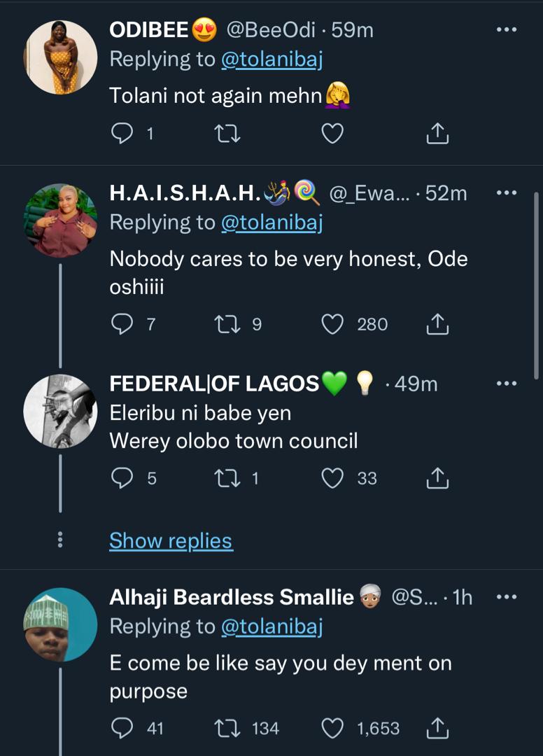The width and height of the screenshot is (543, 756).
Task: Retweet H.A.I.S.H.A.H.'s tweet with 9 retweets
Action: (226, 324)
